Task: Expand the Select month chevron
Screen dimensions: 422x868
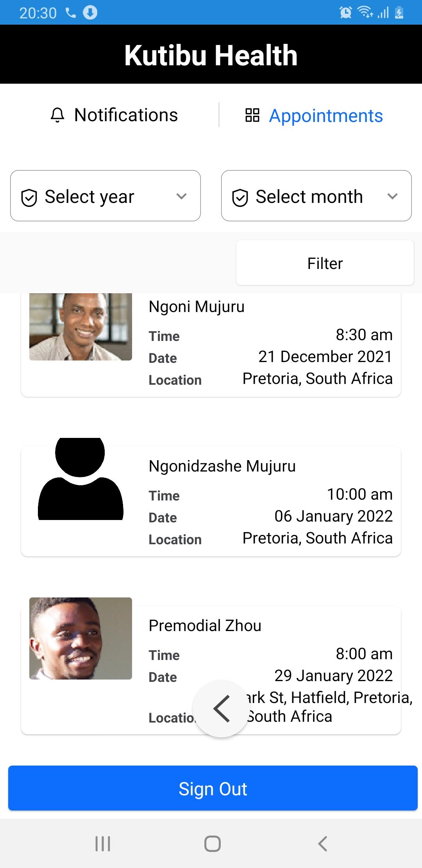Action: (392, 196)
